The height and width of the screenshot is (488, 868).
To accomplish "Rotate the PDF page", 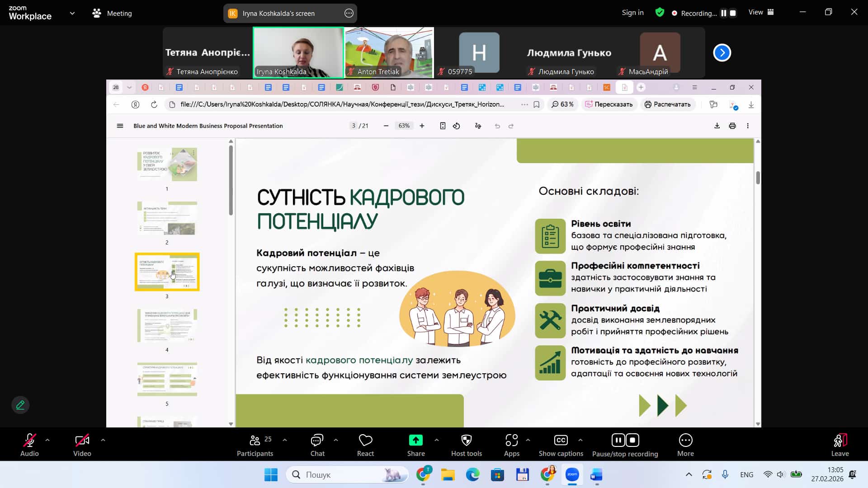I will point(457,126).
